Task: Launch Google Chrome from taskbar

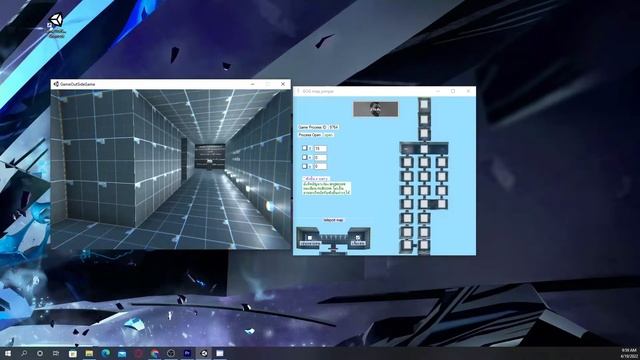Action: (x=154, y=353)
